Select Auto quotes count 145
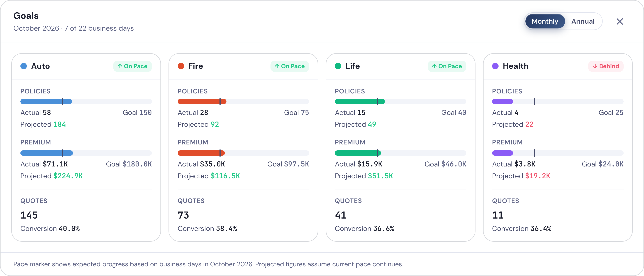The image size is (644, 276). click(x=29, y=215)
